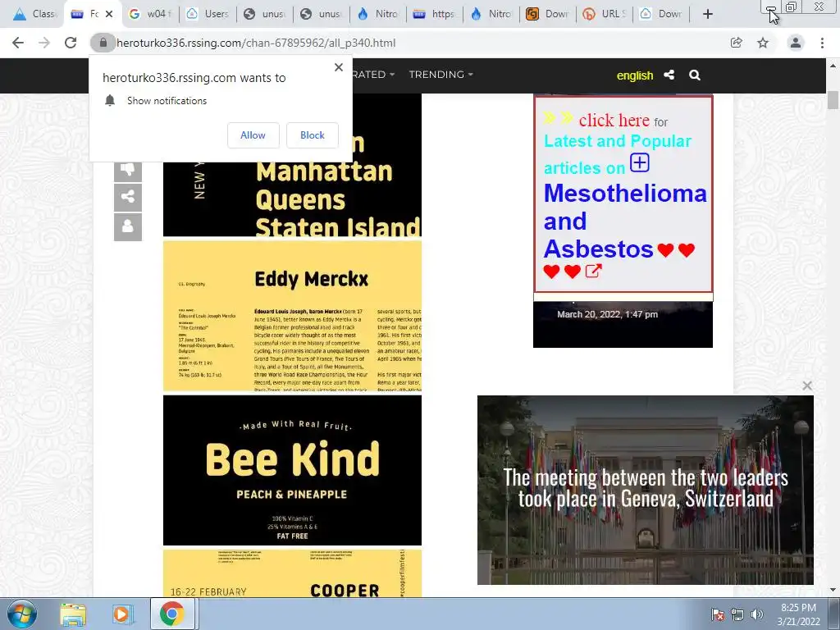Click the thumbs down sidebar icon
The height and width of the screenshot is (630, 840).
point(127,169)
